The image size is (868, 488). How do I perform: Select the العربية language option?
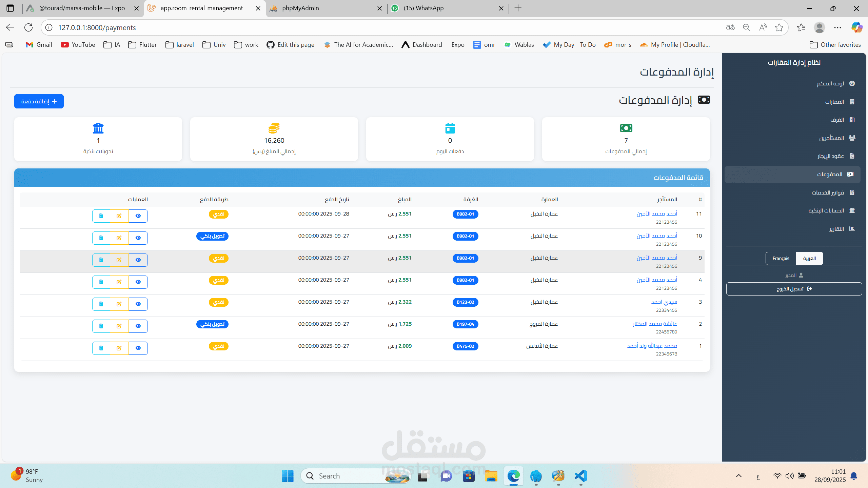[x=809, y=258]
